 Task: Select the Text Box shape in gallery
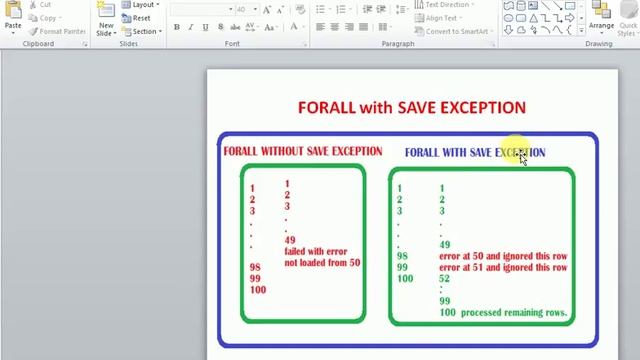(533, 6)
